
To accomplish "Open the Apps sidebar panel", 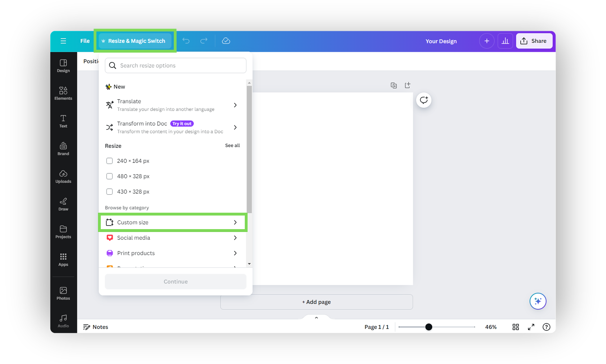I will pyautogui.click(x=63, y=260).
